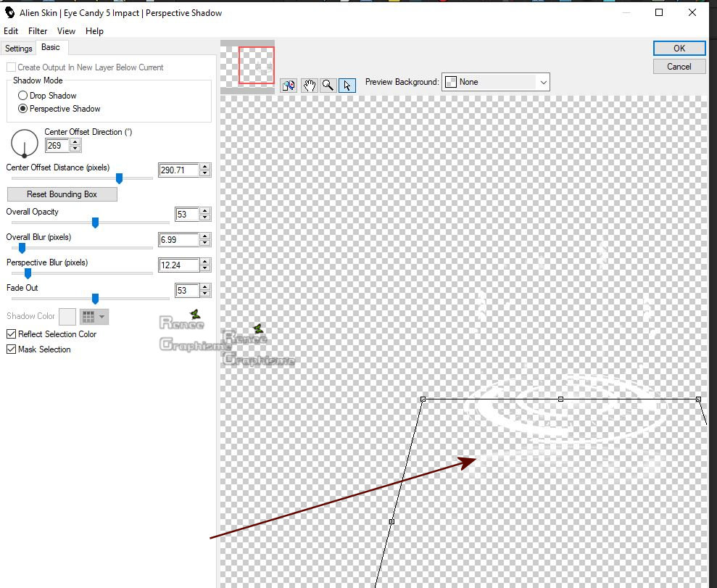This screenshot has width=717, height=588.
Task: Click the Alien Skin title bar icon
Action: tap(9, 12)
